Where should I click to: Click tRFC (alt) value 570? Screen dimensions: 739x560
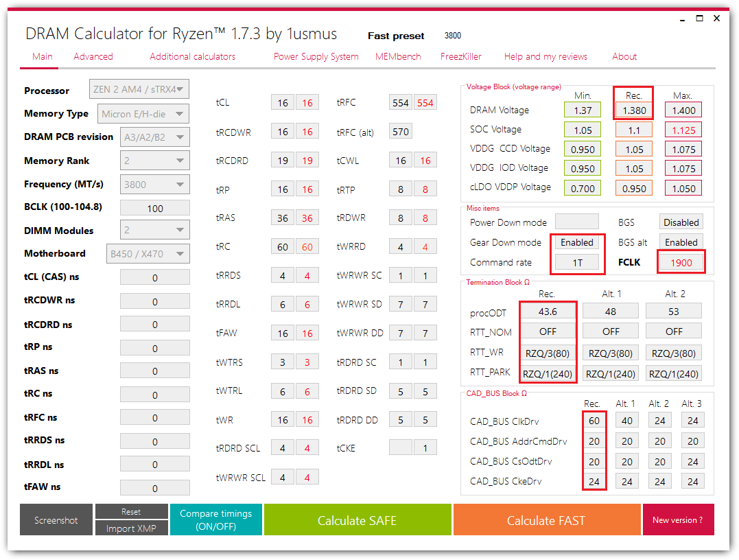coord(401,132)
